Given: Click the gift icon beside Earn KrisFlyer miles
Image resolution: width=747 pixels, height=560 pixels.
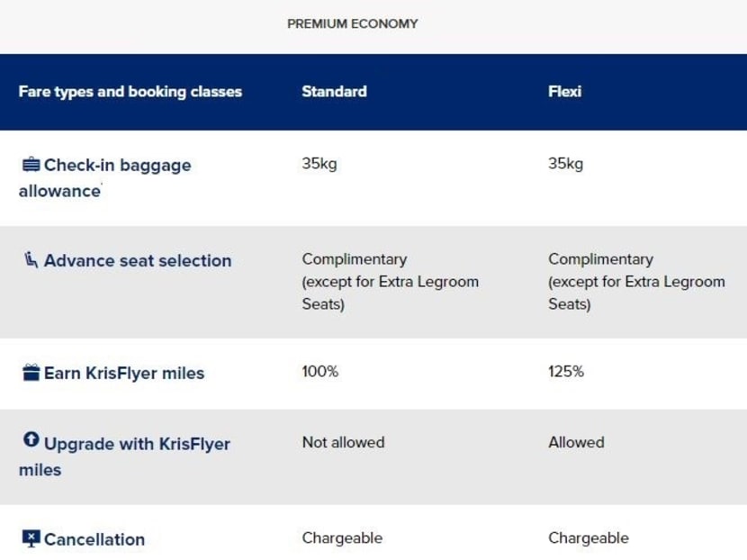Looking at the screenshot, I should coord(31,373).
